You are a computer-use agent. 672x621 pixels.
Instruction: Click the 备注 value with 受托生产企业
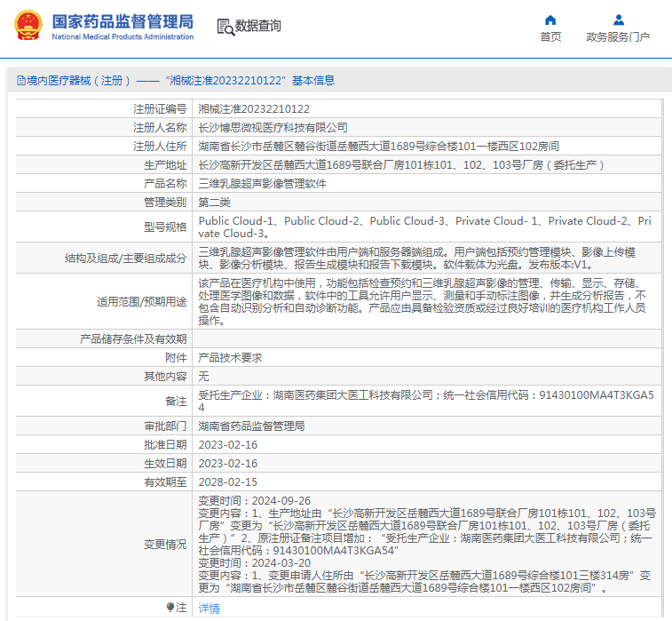coord(426,401)
